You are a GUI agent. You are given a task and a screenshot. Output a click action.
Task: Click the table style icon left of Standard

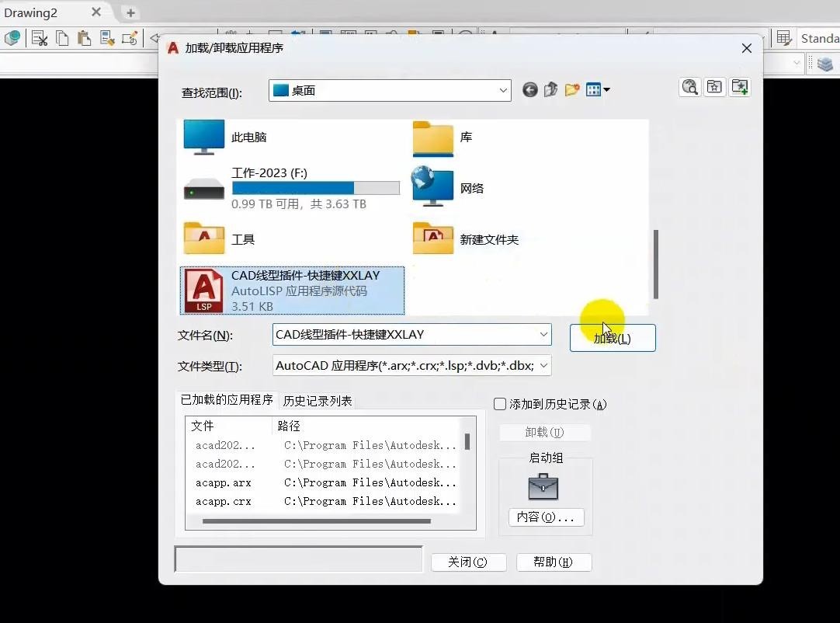784,38
